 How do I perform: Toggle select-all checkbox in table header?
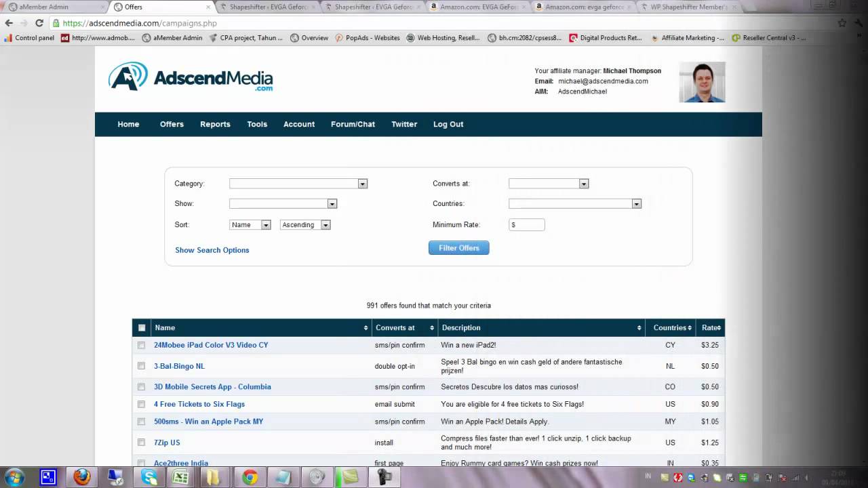pyautogui.click(x=142, y=328)
